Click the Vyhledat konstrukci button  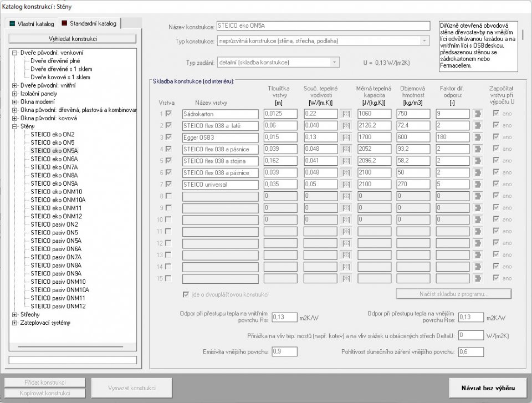tap(73, 39)
